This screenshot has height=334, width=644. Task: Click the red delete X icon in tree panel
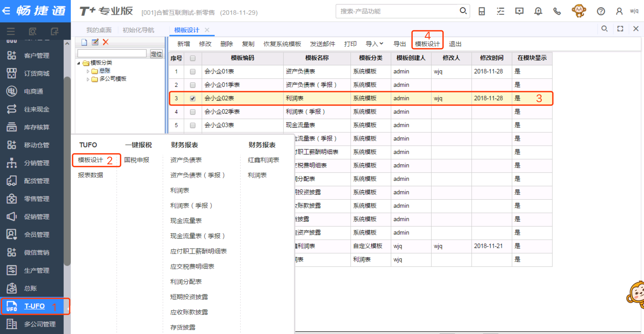click(106, 42)
